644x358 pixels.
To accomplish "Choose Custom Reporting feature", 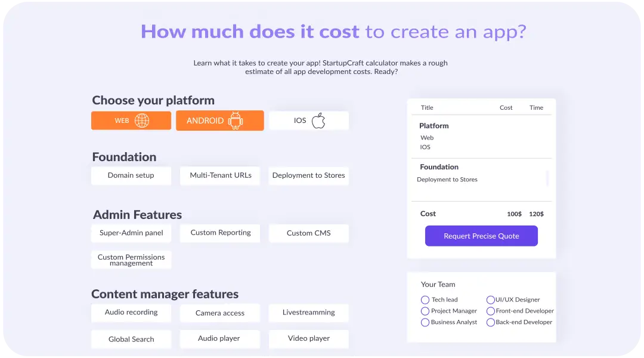I will [x=221, y=233].
